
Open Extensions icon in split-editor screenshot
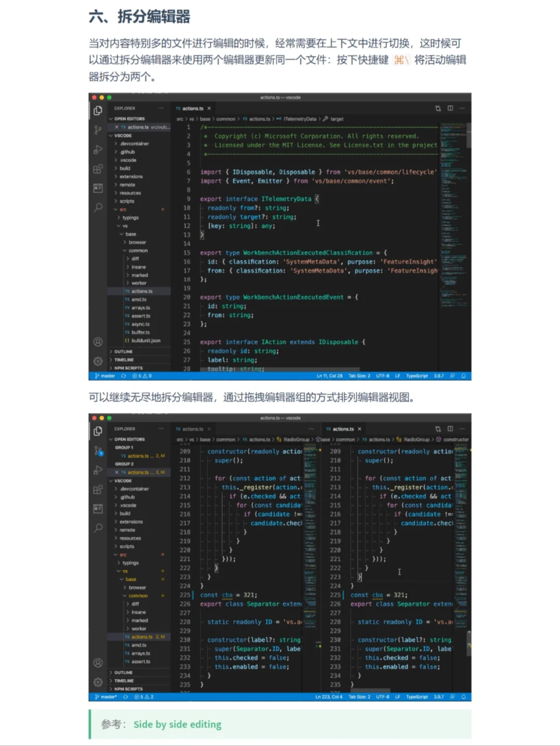coord(98,490)
